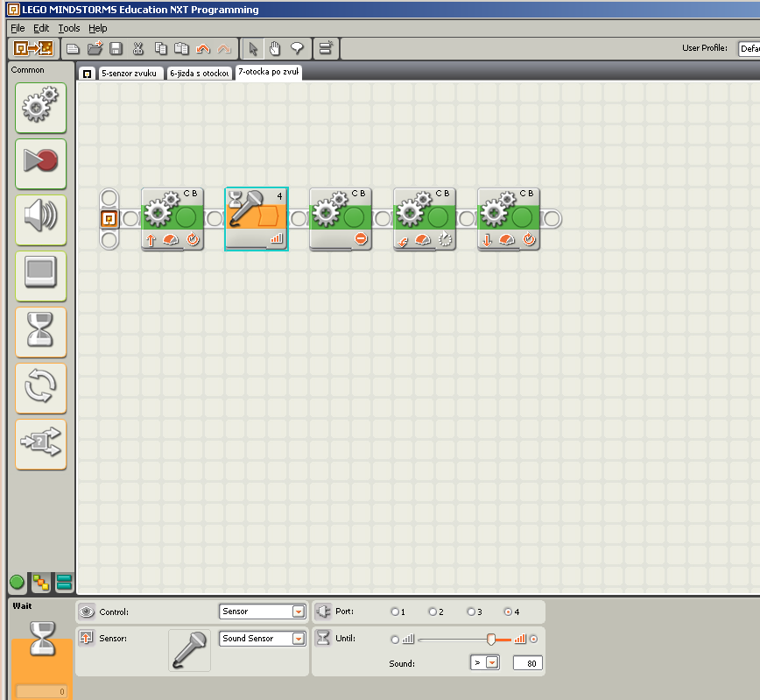760x700 pixels.
Task: Click the Robot Educator palette switch icon
Action: [33, 48]
